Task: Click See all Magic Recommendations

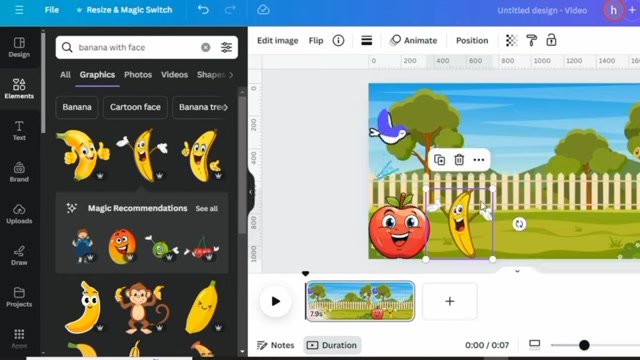Action: [207, 209]
